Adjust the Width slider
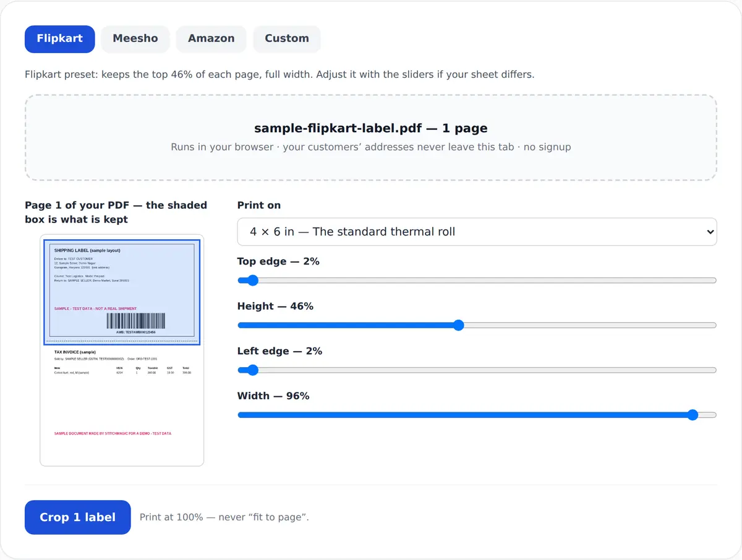The height and width of the screenshot is (560, 742). click(x=477, y=415)
